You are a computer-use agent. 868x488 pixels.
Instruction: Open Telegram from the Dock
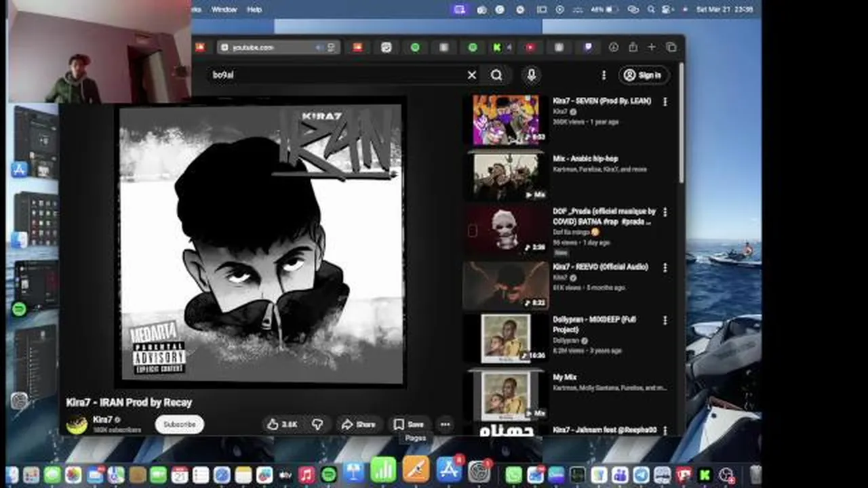tap(641, 475)
